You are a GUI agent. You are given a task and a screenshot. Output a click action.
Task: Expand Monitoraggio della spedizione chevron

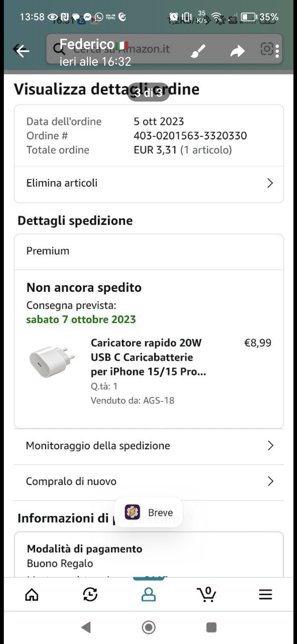pos(270,446)
